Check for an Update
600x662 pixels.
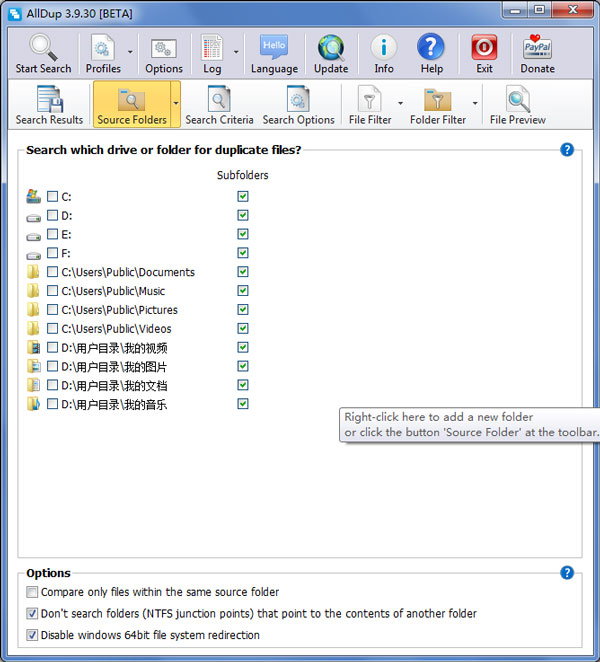point(331,54)
